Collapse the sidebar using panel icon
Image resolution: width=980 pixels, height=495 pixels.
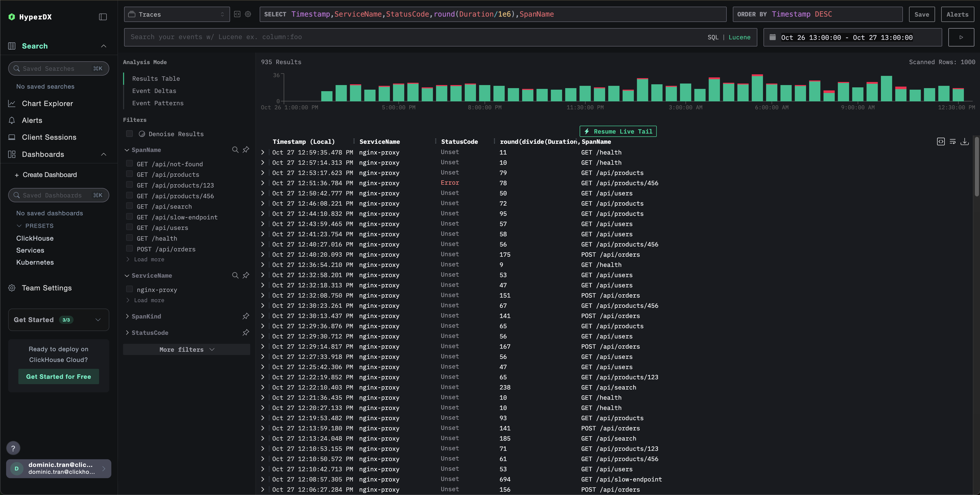pos(103,17)
